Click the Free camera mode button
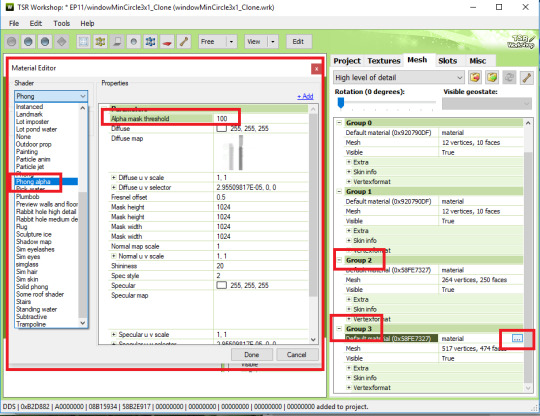 click(x=212, y=42)
